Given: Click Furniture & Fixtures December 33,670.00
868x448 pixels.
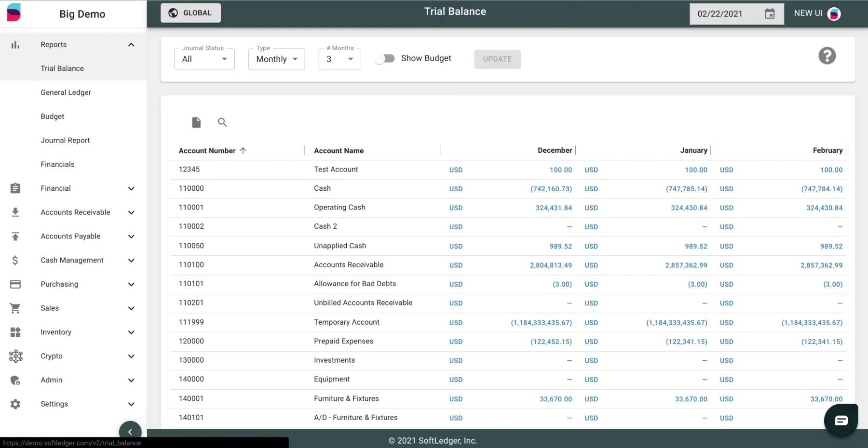Looking at the screenshot, I should point(556,399).
